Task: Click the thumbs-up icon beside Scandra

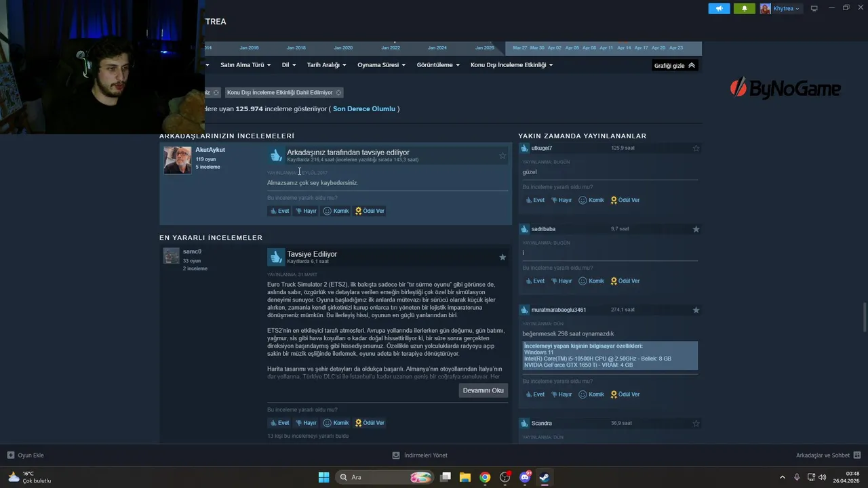Action: click(x=524, y=423)
